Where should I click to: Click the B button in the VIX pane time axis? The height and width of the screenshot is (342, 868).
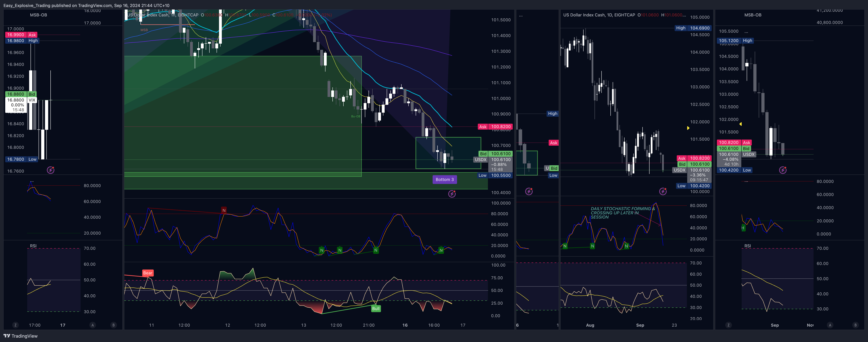click(114, 325)
